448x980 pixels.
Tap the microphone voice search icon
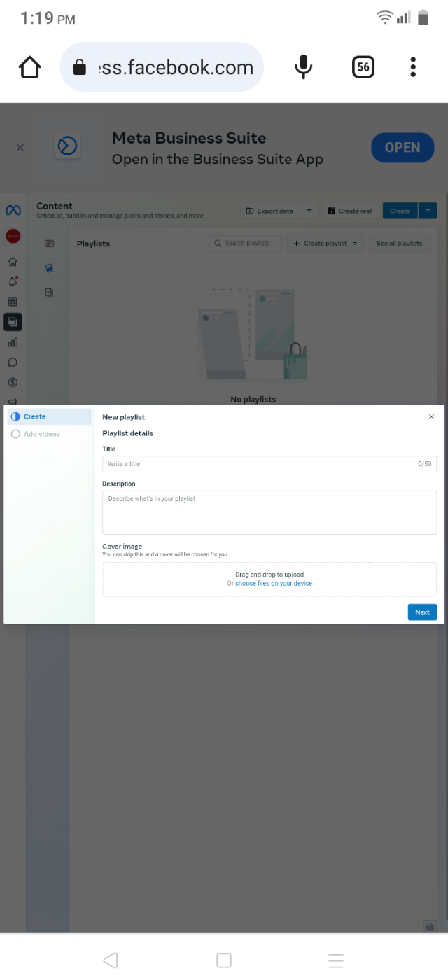click(x=303, y=67)
